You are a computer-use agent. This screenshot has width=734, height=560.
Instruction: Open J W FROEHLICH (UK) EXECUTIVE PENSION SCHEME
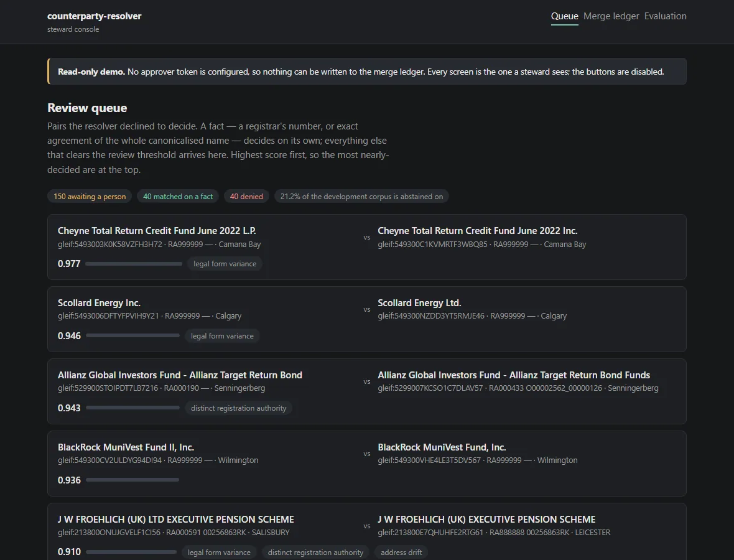click(486, 520)
